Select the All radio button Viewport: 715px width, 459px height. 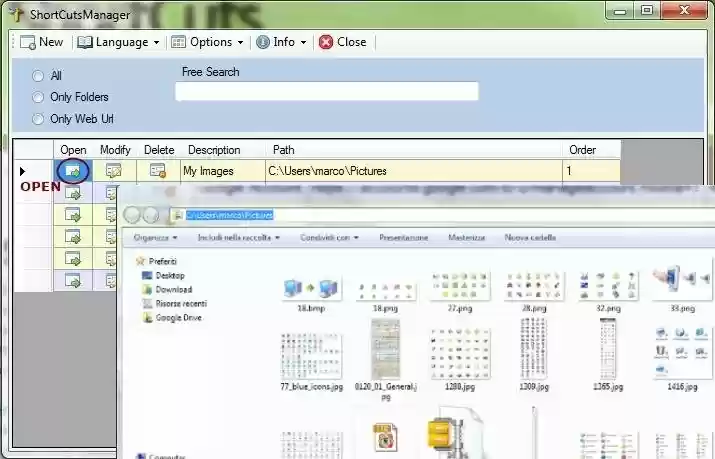[38, 76]
